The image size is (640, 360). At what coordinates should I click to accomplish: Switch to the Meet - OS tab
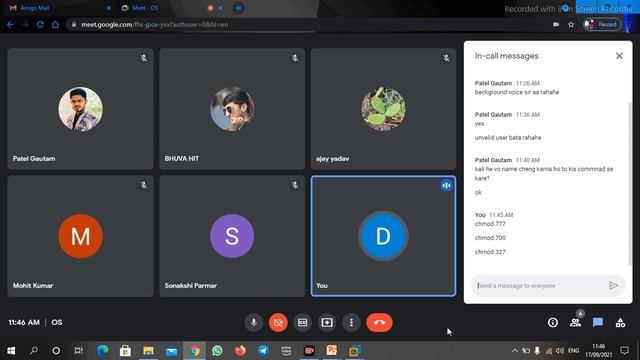pos(145,8)
